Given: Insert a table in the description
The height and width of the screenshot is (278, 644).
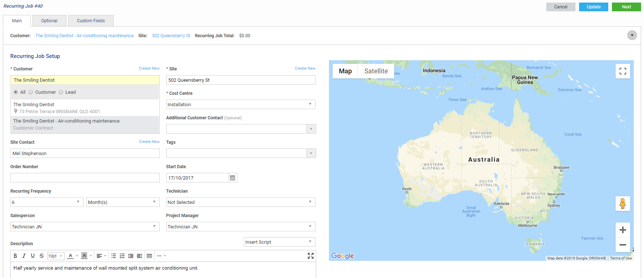Looking at the screenshot, I should [x=149, y=256].
